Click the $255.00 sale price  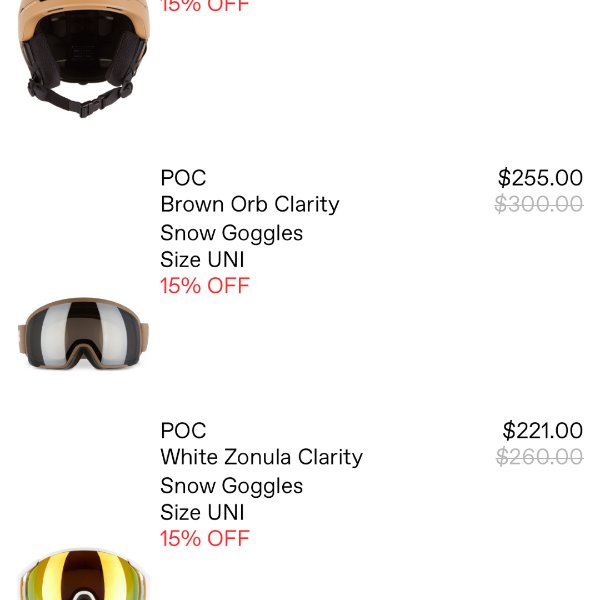tap(540, 178)
